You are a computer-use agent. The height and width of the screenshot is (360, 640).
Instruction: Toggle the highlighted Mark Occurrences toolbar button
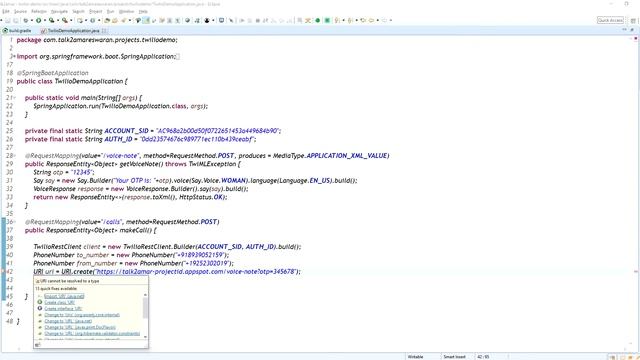coord(147,20)
